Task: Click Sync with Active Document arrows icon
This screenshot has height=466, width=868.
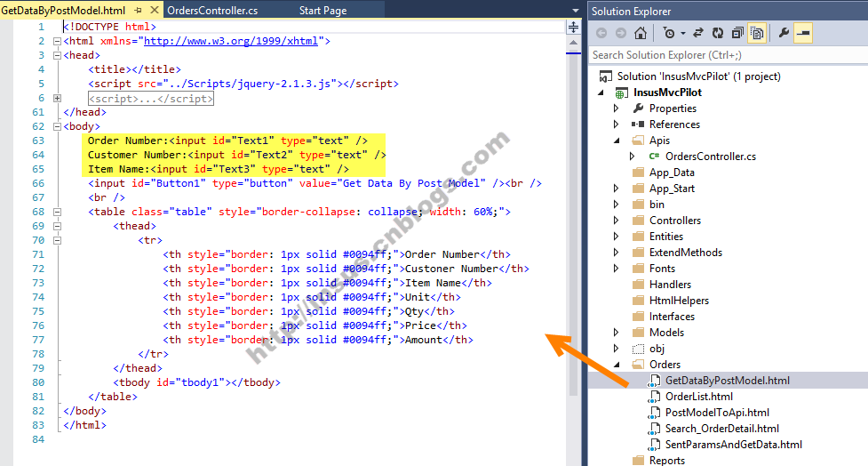Action: (x=698, y=33)
